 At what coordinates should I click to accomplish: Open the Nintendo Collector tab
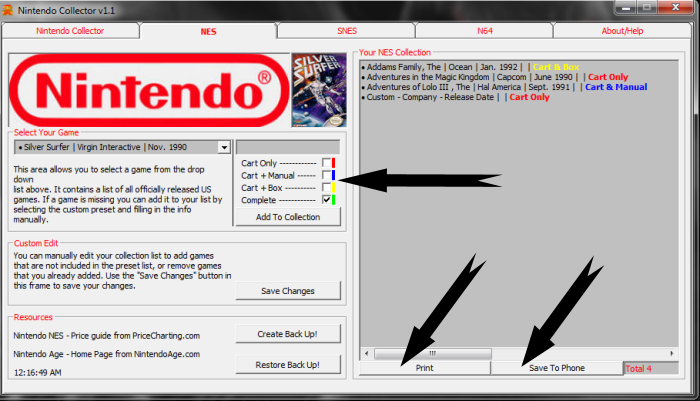(70, 31)
